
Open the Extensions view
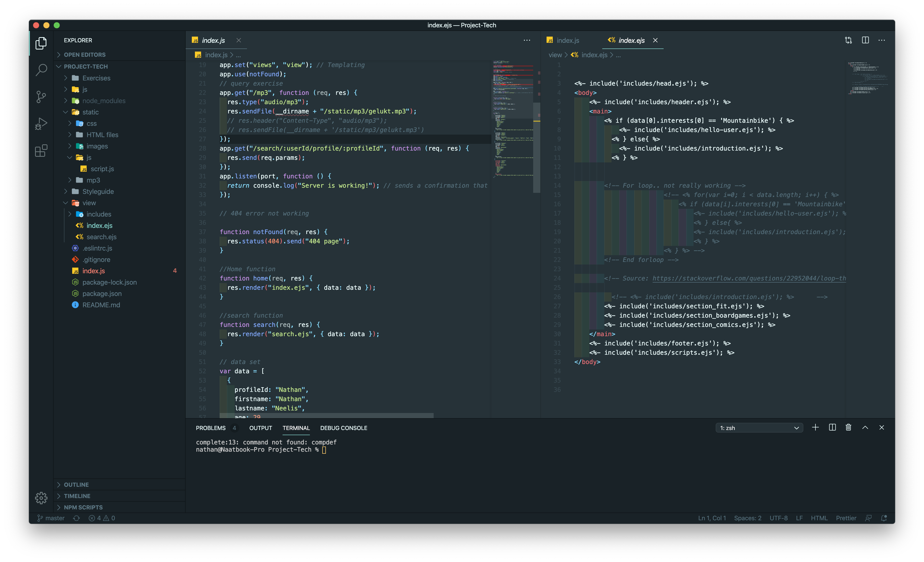click(41, 151)
